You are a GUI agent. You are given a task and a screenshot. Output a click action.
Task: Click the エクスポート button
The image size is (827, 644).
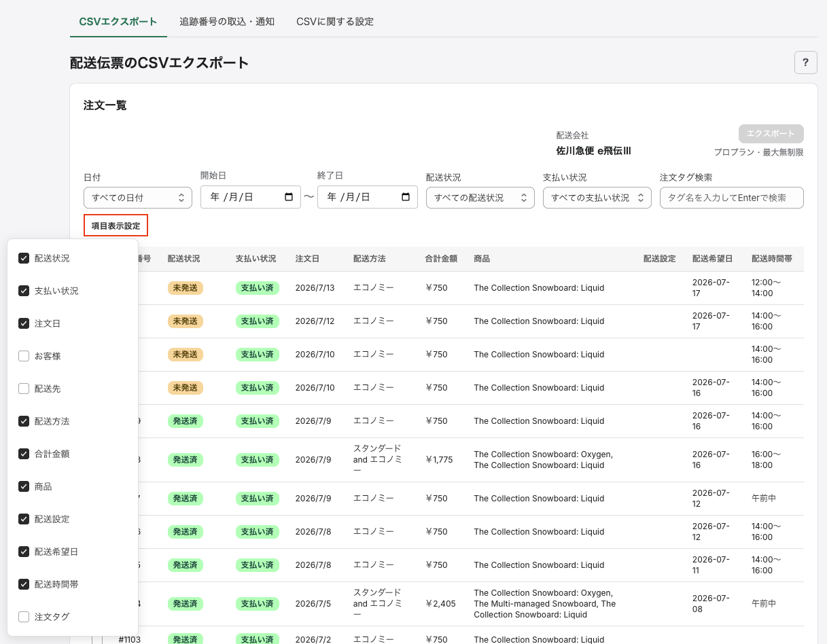pyautogui.click(x=771, y=133)
